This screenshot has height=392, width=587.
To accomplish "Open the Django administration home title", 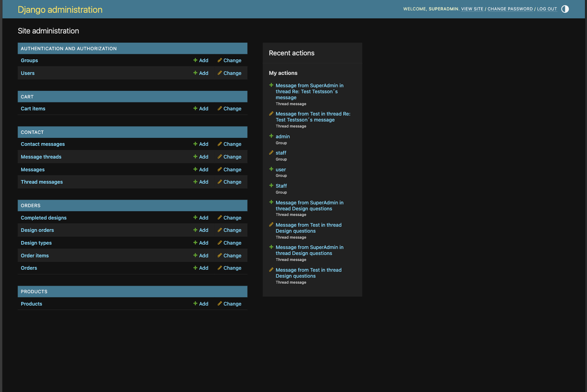I will 60,9.
